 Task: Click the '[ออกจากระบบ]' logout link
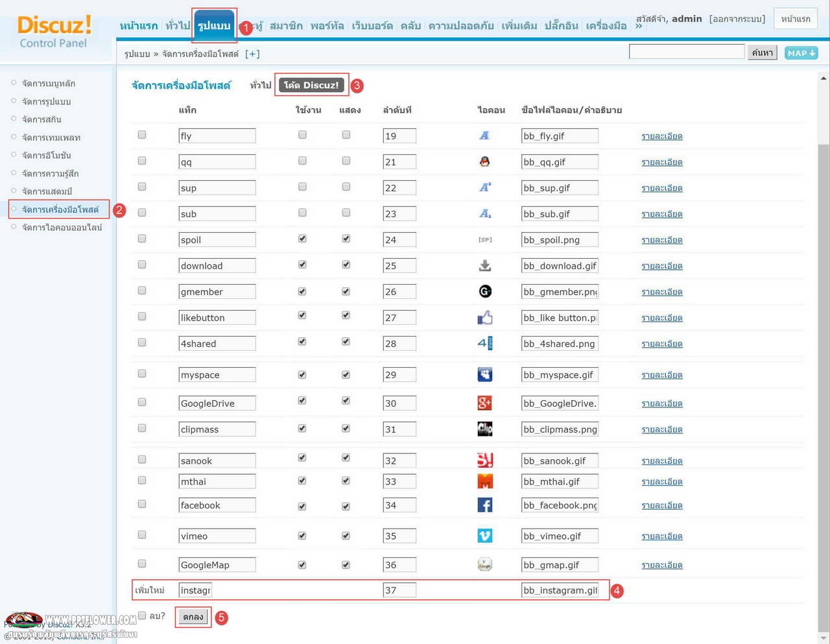[737, 19]
